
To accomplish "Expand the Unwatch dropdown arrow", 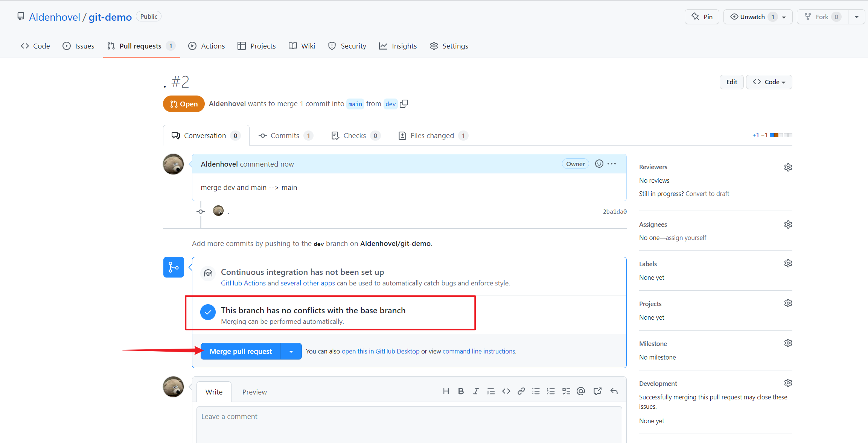I will click(x=787, y=17).
